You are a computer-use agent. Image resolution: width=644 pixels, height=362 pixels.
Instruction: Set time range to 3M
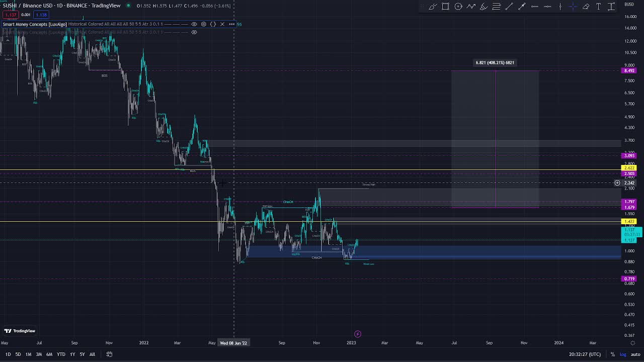click(39, 354)
